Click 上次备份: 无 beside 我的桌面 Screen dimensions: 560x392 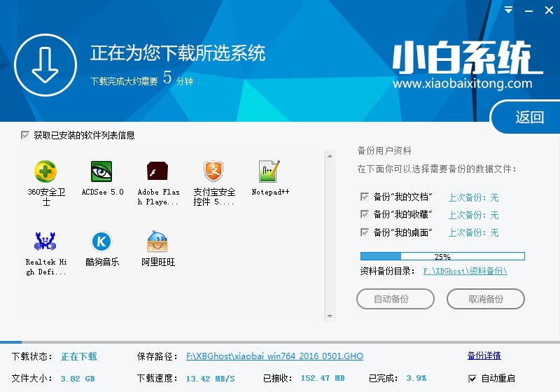click(x=473, y=233)
